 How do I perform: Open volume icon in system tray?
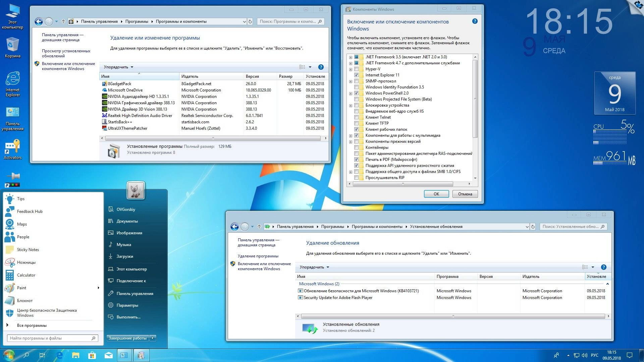tap(585, 355)
